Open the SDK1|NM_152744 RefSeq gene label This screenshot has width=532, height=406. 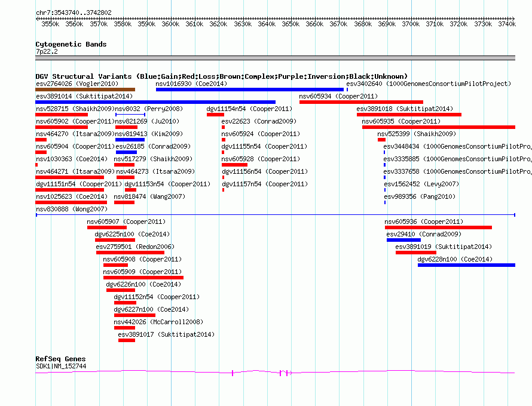point(61,367)
